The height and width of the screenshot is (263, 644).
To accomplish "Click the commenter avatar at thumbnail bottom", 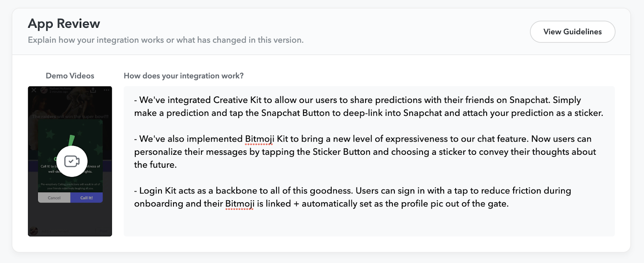I will coord(34,231).
